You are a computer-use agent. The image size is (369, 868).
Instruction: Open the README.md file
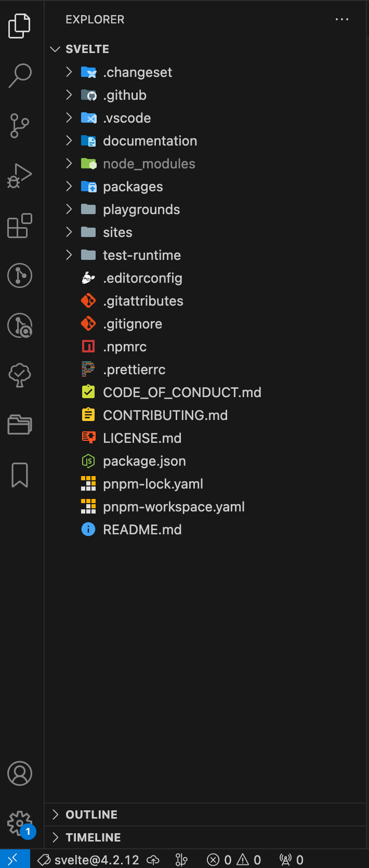(x=142, y=530)
